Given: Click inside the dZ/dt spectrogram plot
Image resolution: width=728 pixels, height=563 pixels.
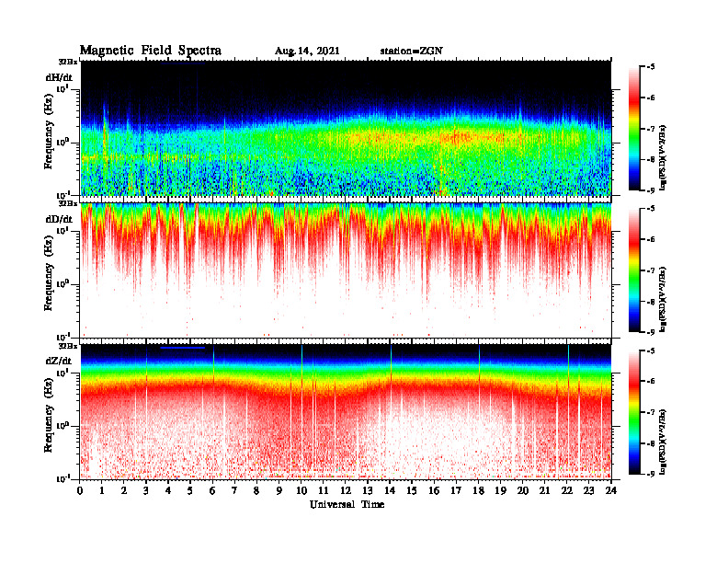Looking at the screenshot, I should click(346, 411).
